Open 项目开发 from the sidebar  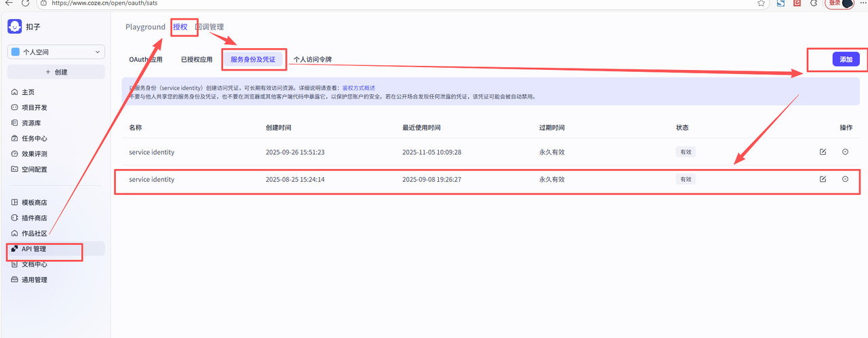tap(34, 107)
